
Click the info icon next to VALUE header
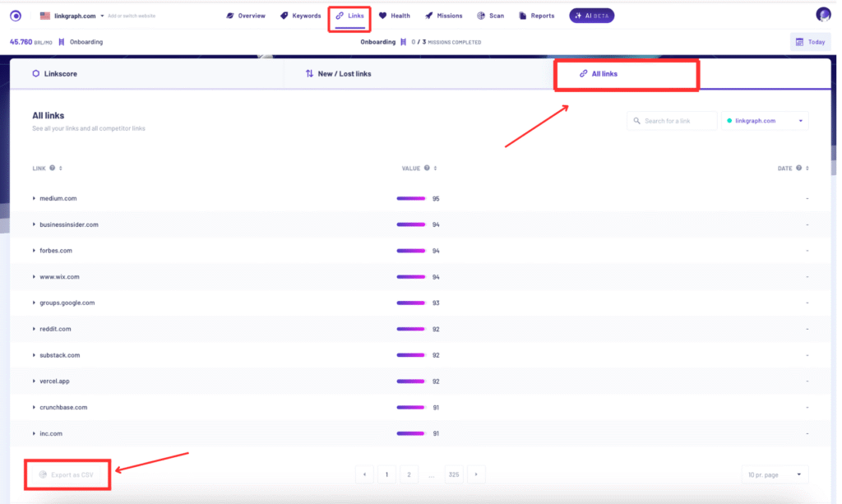pos(427,168)
